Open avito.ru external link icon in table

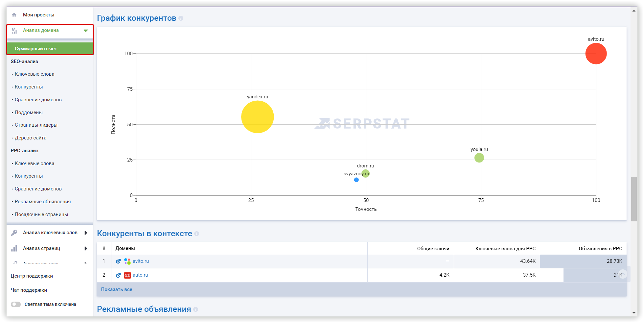[118, 261]
